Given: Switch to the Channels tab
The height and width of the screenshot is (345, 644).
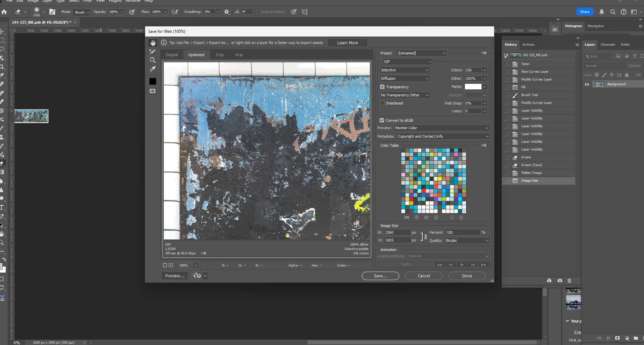Looking at the screenshot, I should (608, 45).
